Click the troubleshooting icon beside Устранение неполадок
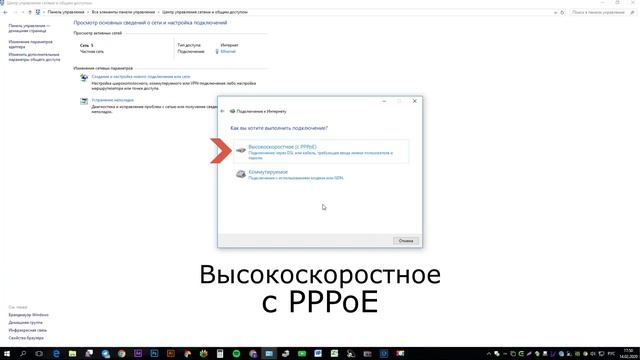Image resolution: width=640 pixels, height=360 pixels. click(84, 101)
